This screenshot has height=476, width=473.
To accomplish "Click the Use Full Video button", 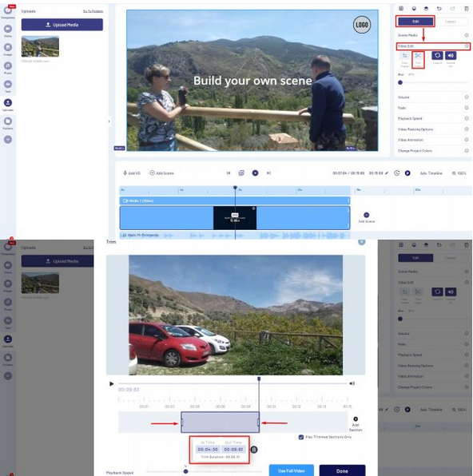I will pos(292,470).
